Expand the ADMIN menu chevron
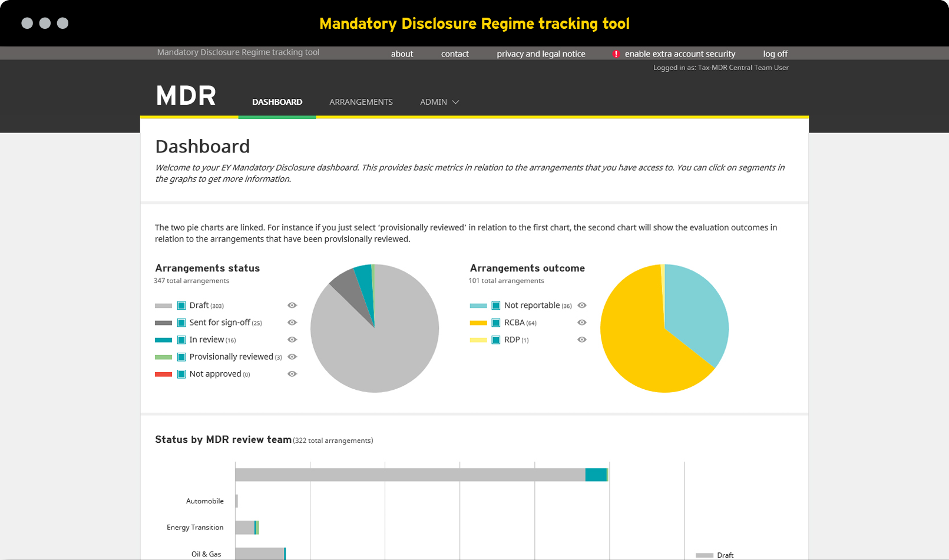The width and height of the screenshot is (949, 560). [455, 102]
